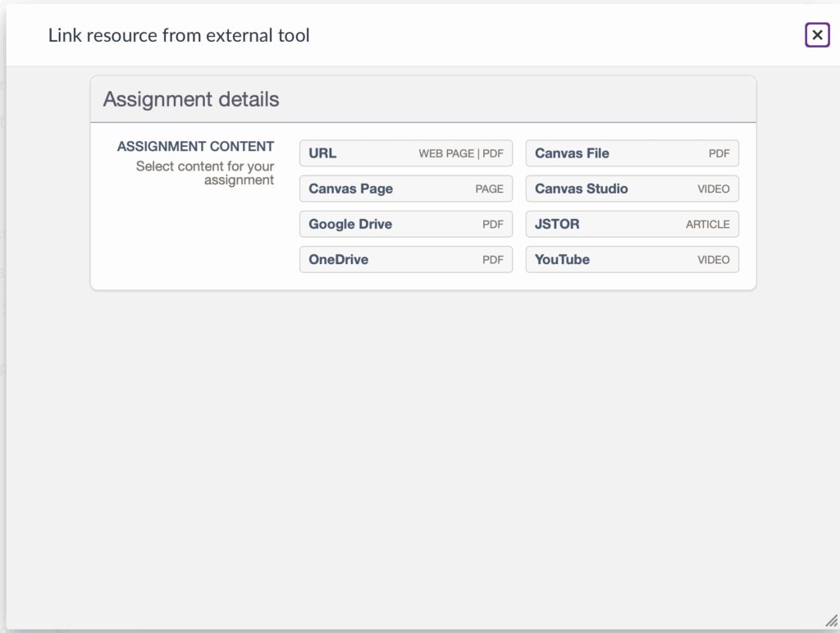Click the VIDEO tag on Canvas Studio

click(713, 189)
